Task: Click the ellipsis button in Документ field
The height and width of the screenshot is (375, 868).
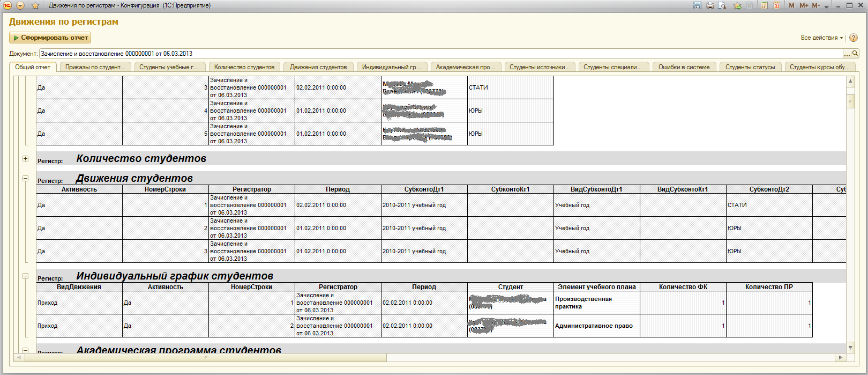Action: (847, 54)
